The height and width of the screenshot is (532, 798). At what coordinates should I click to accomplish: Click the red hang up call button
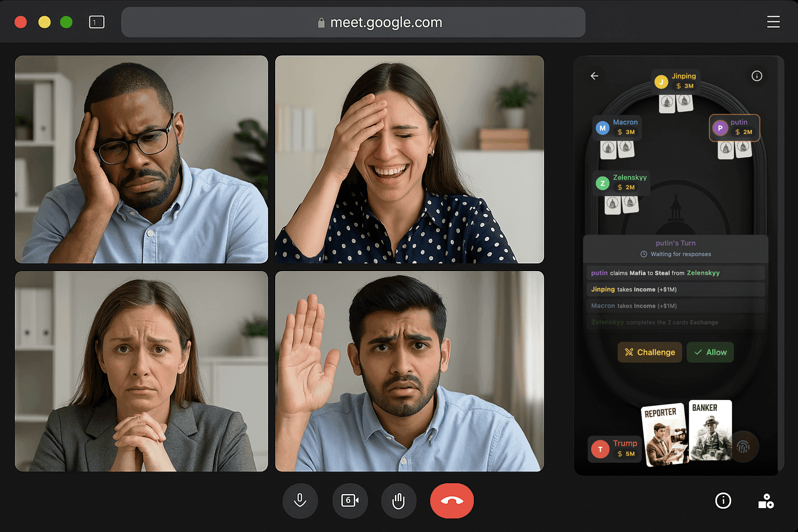(451, 501)
